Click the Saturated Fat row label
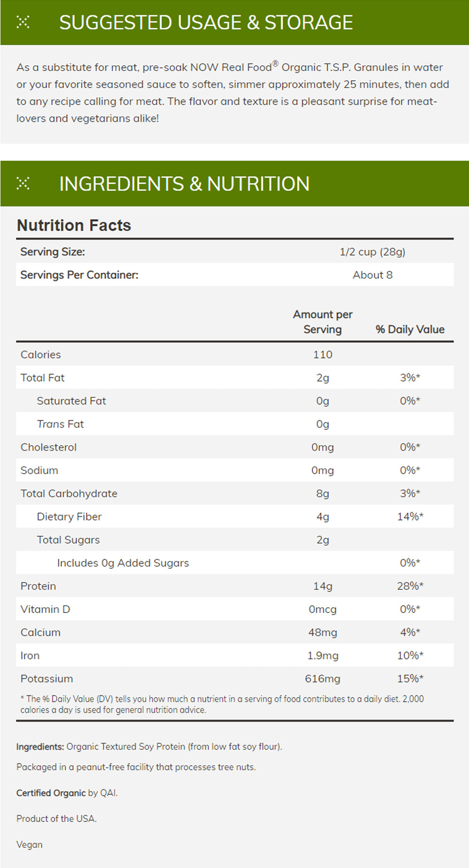Image resolution: width=469 pixels, height=868 pixels. [x=71, y=401]
